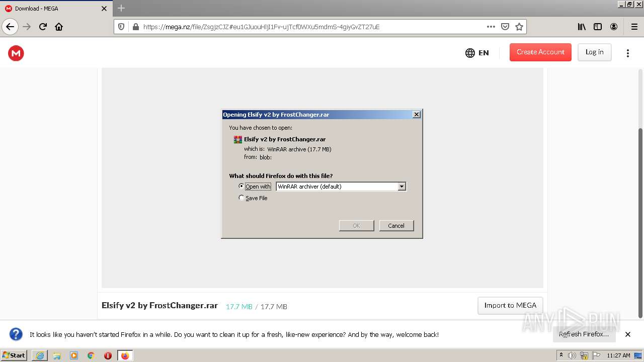Dismiss the Firefox refresh notification bar
The height and width of the screenshot is (362, 644).
pyautogui.click(x=628, y=334)
